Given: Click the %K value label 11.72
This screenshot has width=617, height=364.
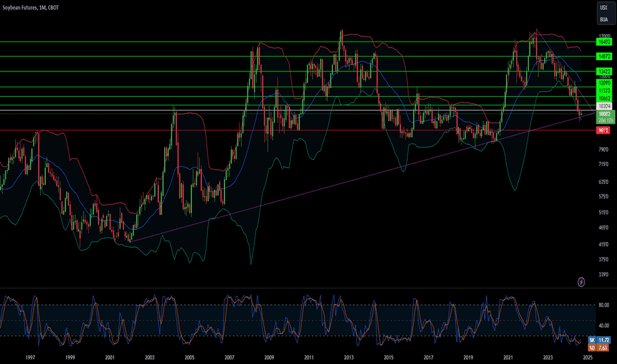Looking at the screenshot, I should [x=604, y=340].
